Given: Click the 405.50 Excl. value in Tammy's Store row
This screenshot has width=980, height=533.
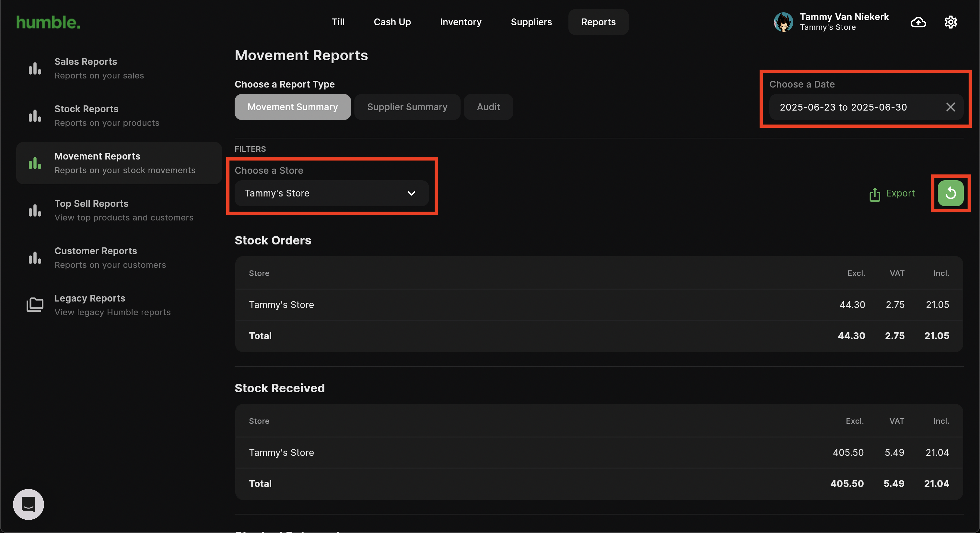Looking at the screenshot, I should (x=848, y=453).
